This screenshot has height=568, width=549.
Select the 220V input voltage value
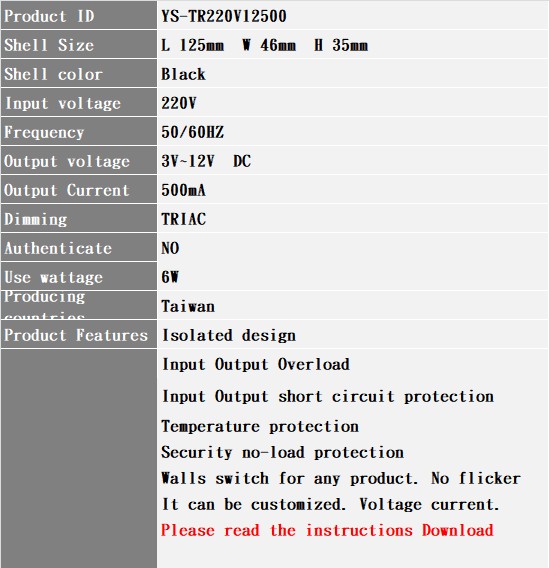pyautogui.click(x=179, y=103)
